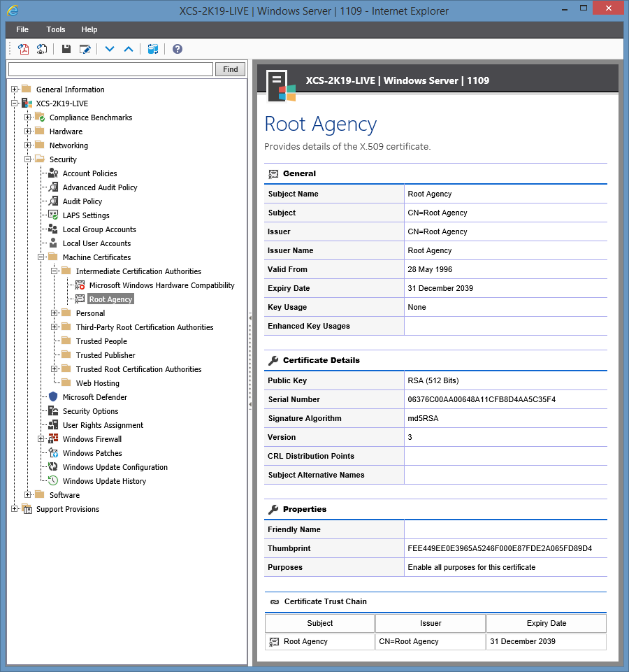Expand the Windows Firewall tree node
This screenshot has height=672, width=629.
point(41,439)
